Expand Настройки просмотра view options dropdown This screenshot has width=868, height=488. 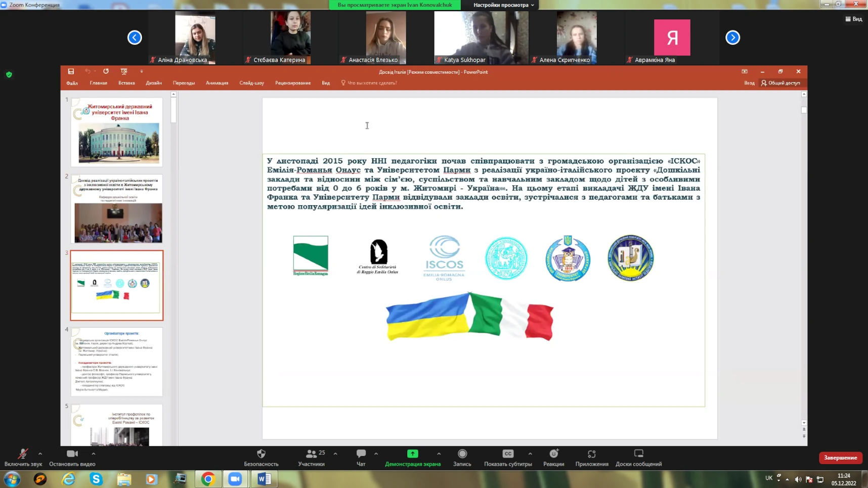[x=503, y=5]
